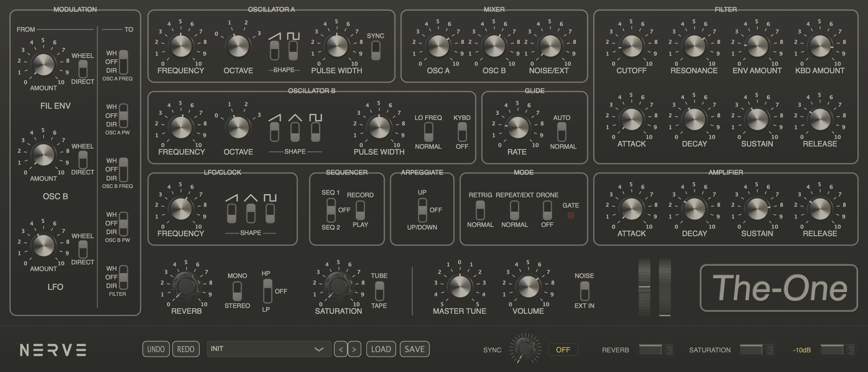Toggle Retrig mode switch

click(x=480, y=210)
